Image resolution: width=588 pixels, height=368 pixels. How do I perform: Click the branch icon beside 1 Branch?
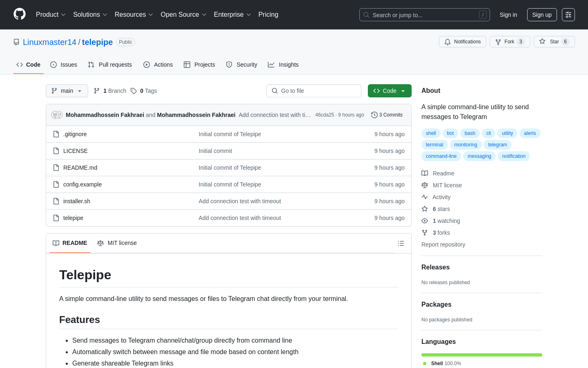click(97, 91)
